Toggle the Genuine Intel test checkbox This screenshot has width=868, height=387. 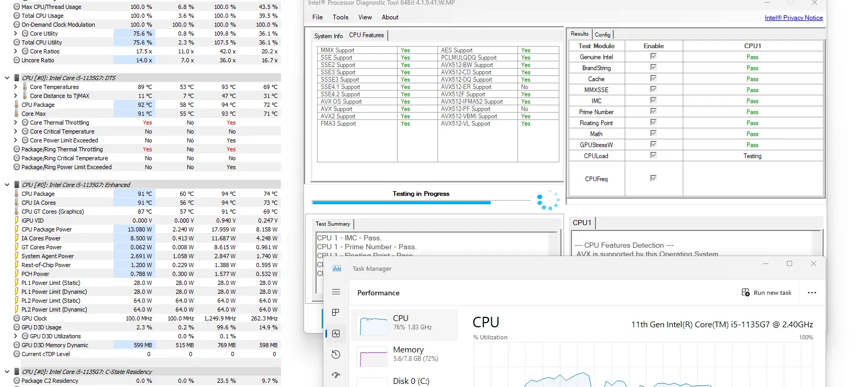[x=653, y=57]
